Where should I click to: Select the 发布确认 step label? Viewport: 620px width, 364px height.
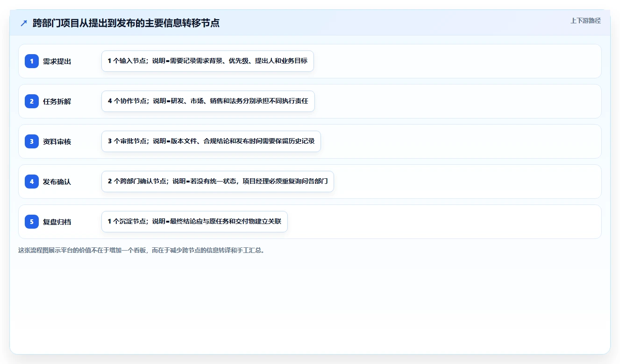tap(57, 182)
